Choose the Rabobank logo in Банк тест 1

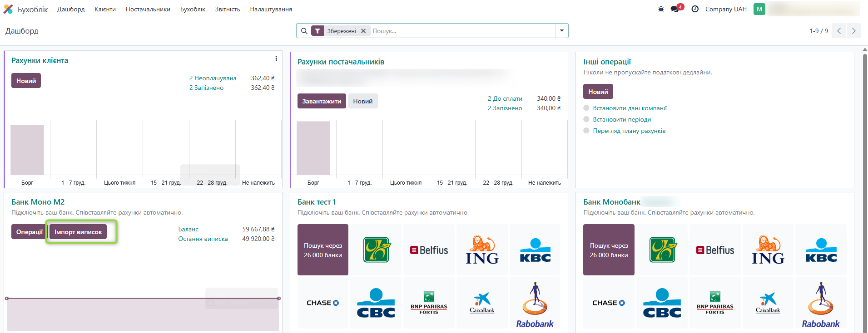point(535,304)
